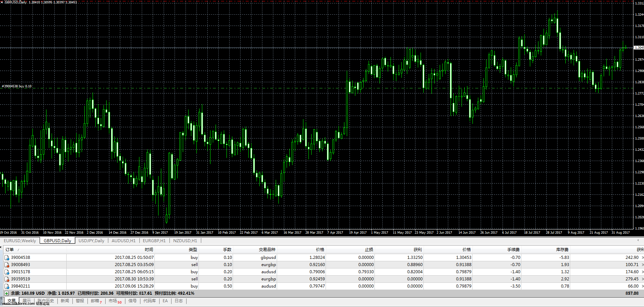Click the current price label on the price scale

[x=639, y=47]
